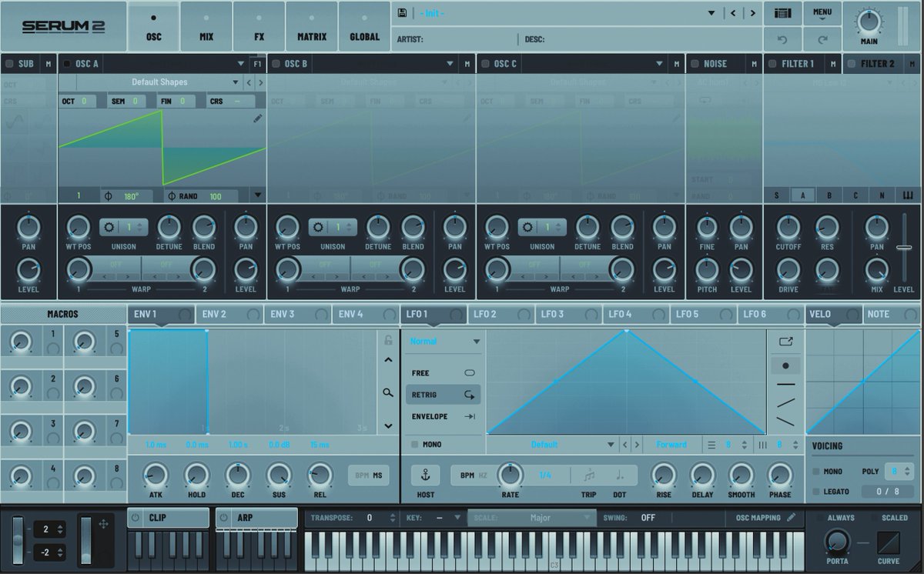Click the filter keyboard routing icon
This screenshot has width=924, height=574.
click(908, 195)
